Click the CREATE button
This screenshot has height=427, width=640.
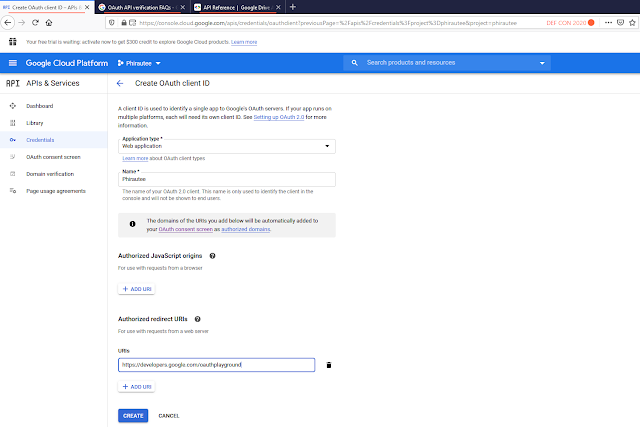click(x=133, y=416)
